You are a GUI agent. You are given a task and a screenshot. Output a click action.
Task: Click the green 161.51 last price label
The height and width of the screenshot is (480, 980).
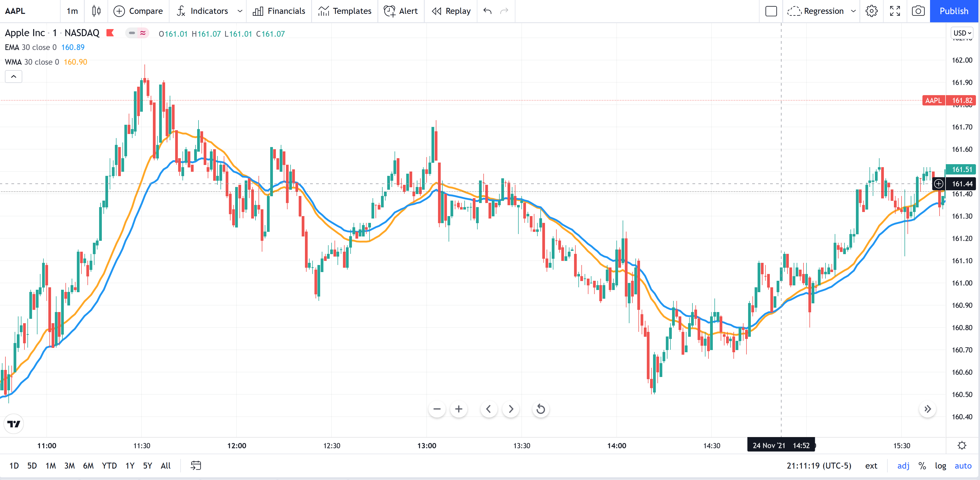pyautogui.click(x=961, y=169)
